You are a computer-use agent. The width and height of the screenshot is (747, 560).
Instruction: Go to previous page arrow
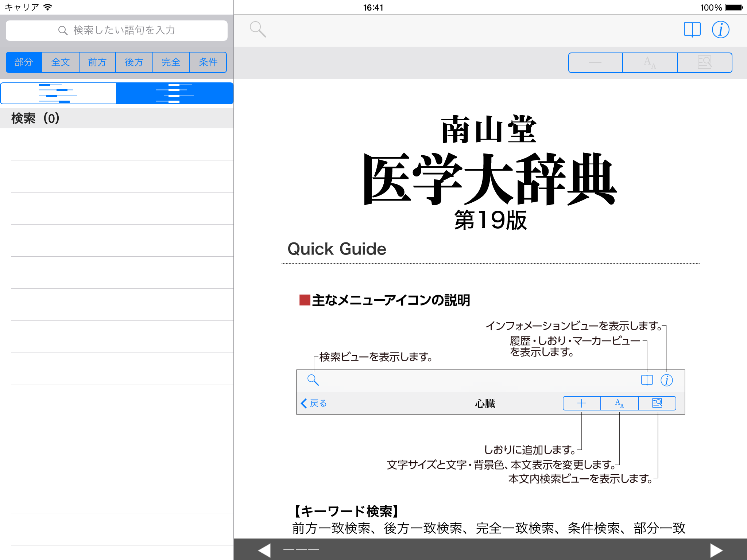point(264,550)
